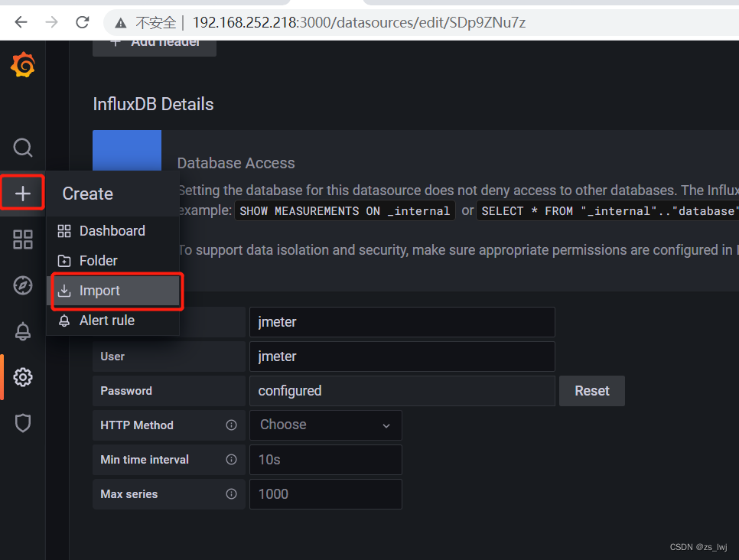This screenshot has height=560, width=739.
Task: Click the SELECT * FROM code snippet
Action: click(x=607, y=210)
